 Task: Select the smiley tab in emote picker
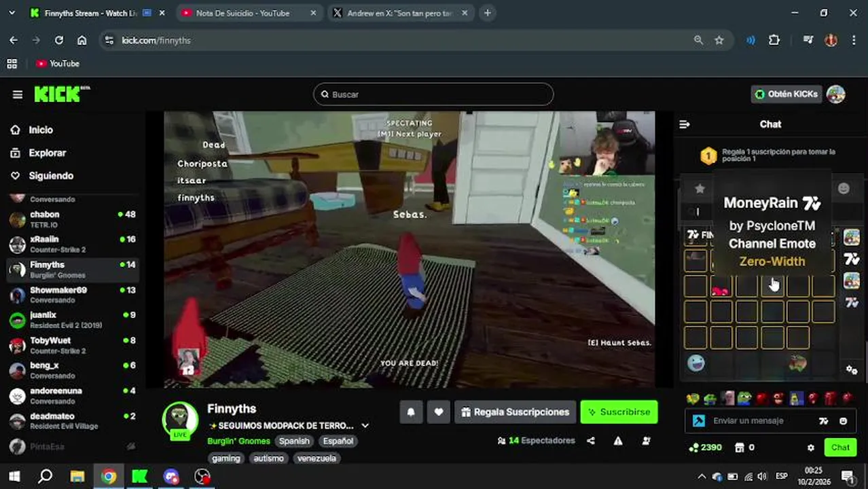pyautogui.click(x=844, y=189)
